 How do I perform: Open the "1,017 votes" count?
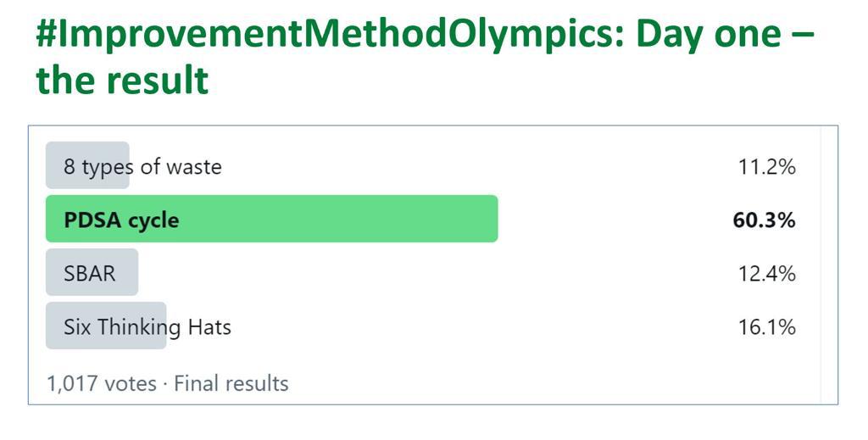pos(102,383)
